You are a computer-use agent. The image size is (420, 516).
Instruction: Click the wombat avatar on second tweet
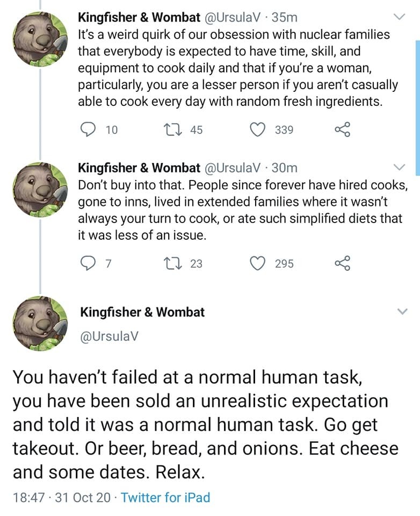pyautogui.click(x=39, y=188)
